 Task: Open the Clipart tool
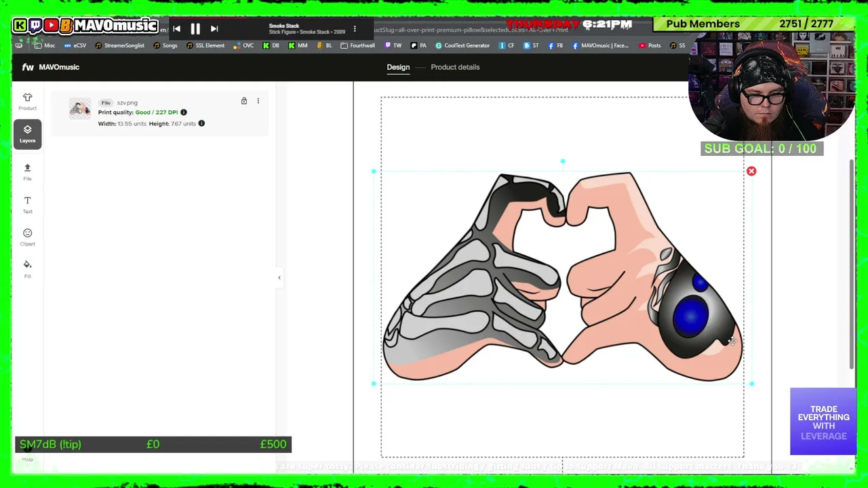(27, 237)
